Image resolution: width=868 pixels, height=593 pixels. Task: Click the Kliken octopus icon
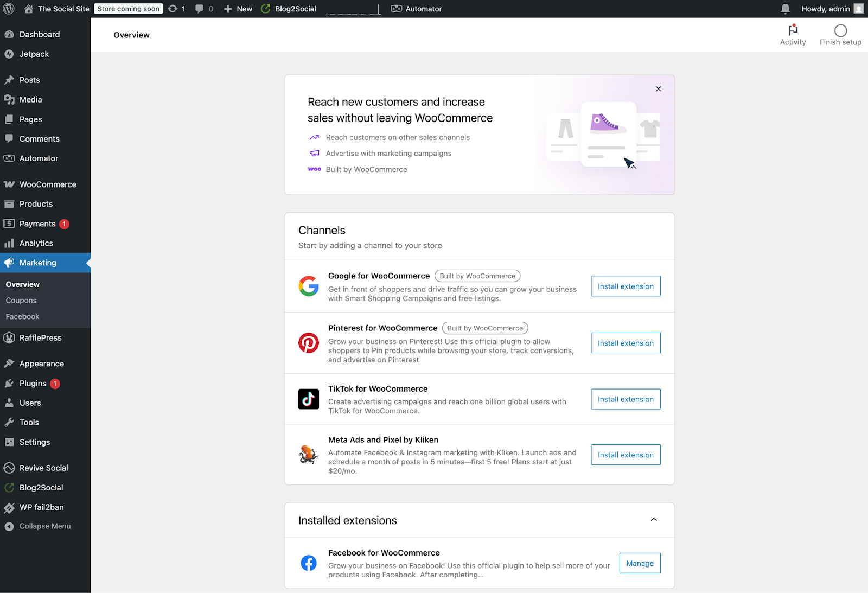[309, 455]
